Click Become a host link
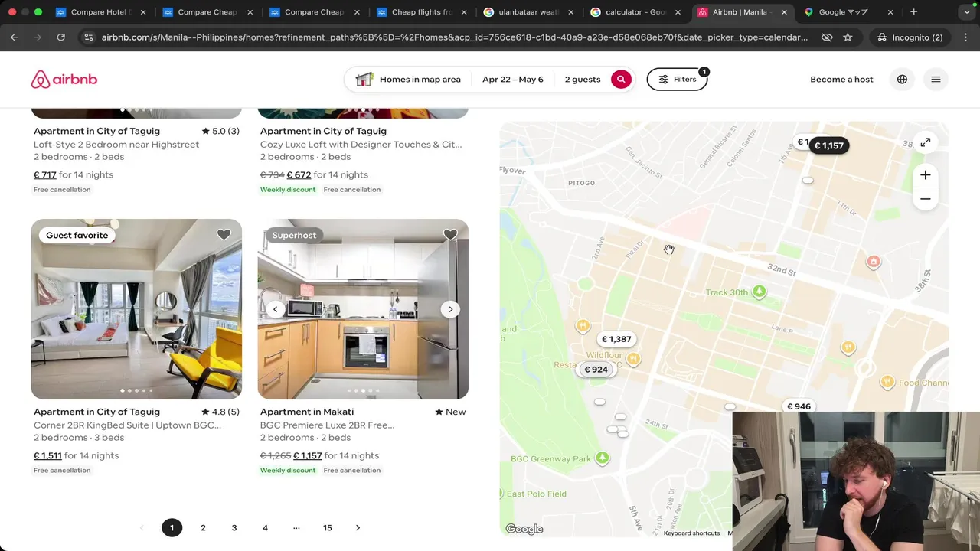 (x=841, y=79)
